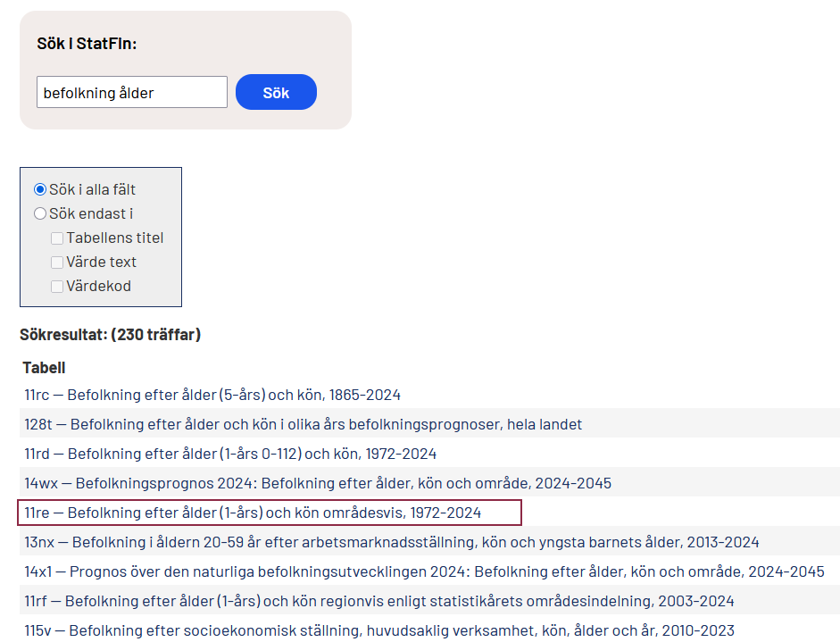Image resolution: width=840 pixels, height=642 pixels.
Task: Open table 14x1 naturliga befolkningsutvecklingen prognos
Action: coord(424,571)
